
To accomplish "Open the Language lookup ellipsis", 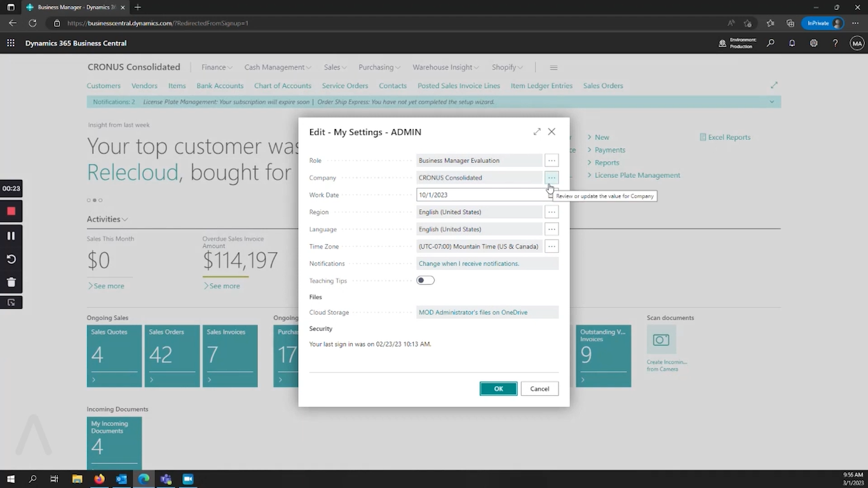I will tap(552, 229).
